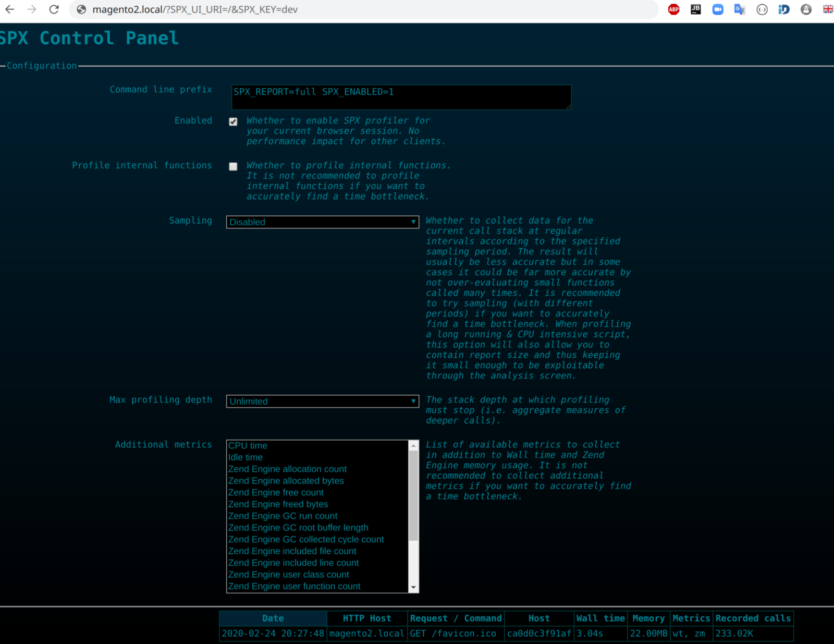This screenshot has height=644, width=834.
Task: Click metrics list scroll-down arrow
Action: click(413, 588)
